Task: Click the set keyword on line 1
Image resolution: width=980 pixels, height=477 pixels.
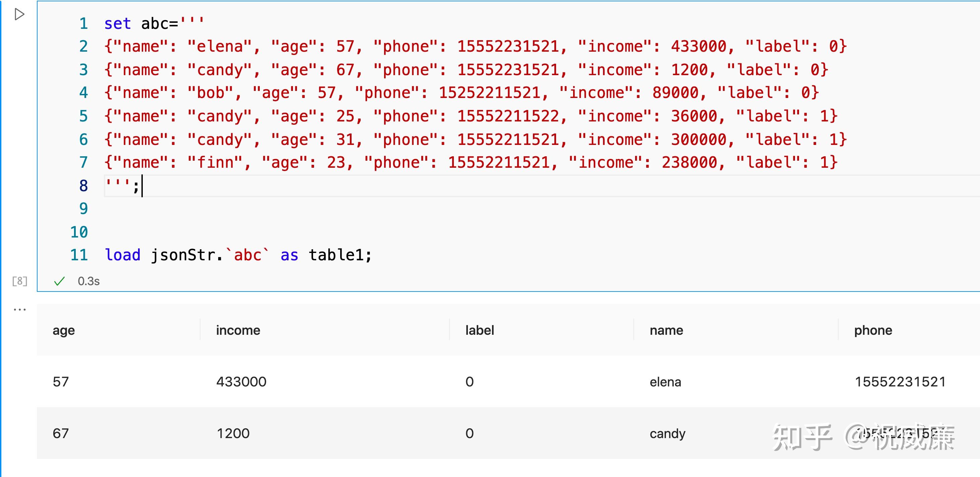Action: click(117, 23)
